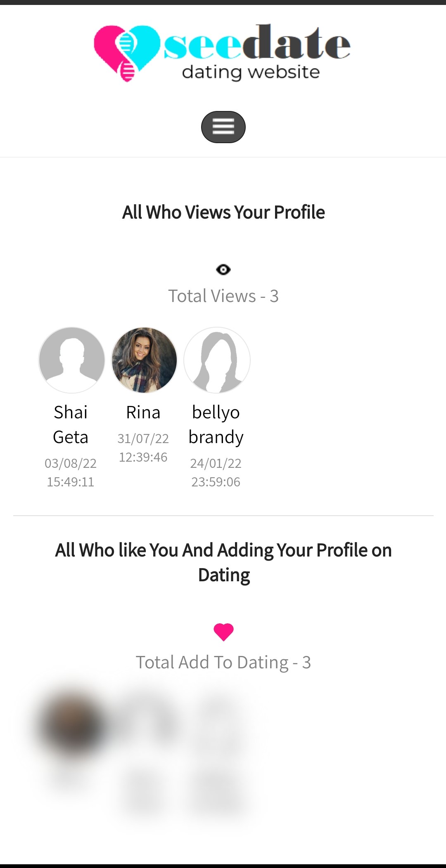Click the Total Add To Dating - 3 label
Screen dimensions: 446x868
[x=223, y=663]
